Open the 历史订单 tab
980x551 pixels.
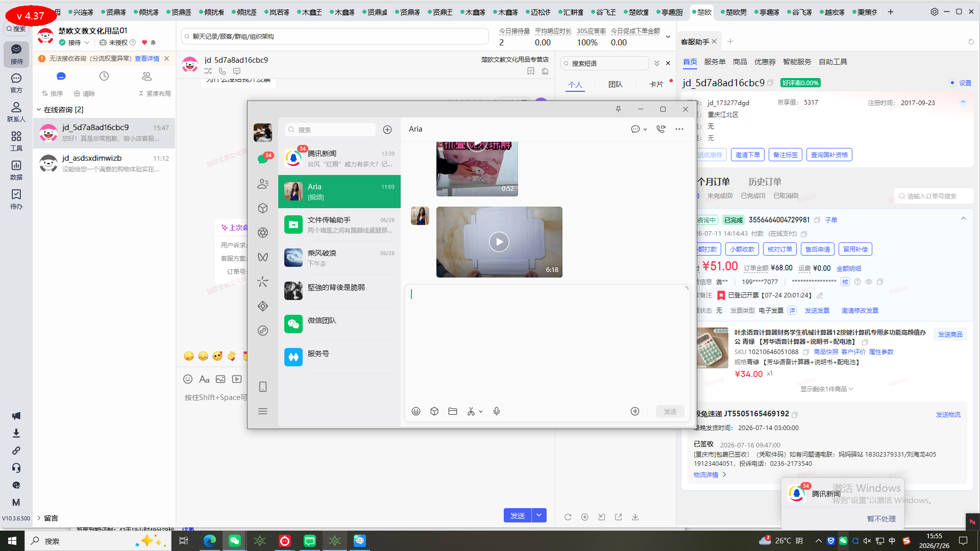765,182
